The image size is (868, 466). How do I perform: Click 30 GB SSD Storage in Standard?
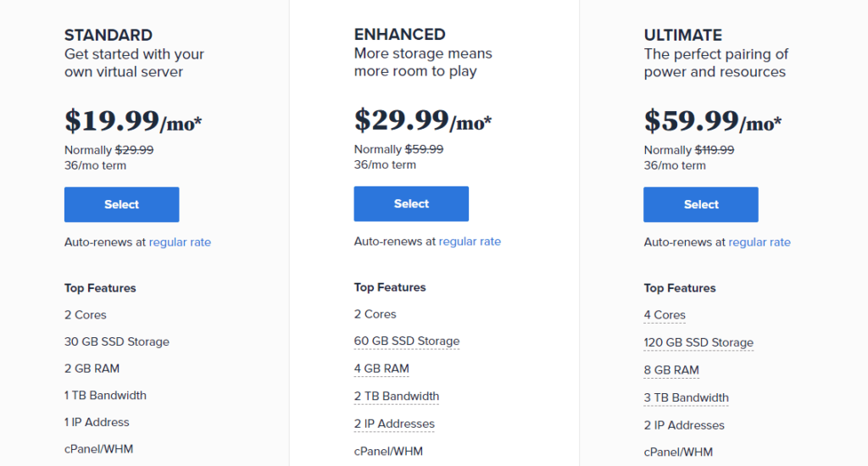pyautogui.click(x=117, y=342)
